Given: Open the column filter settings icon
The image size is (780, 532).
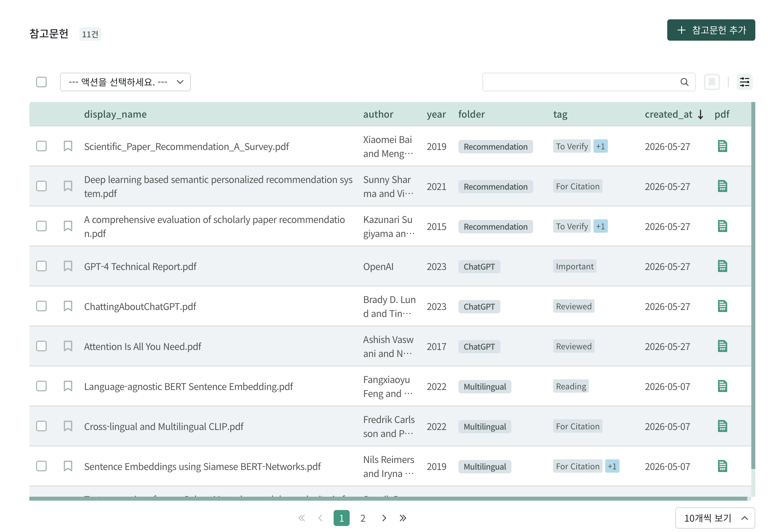Looking at the screenshot, I should point(744,82).
